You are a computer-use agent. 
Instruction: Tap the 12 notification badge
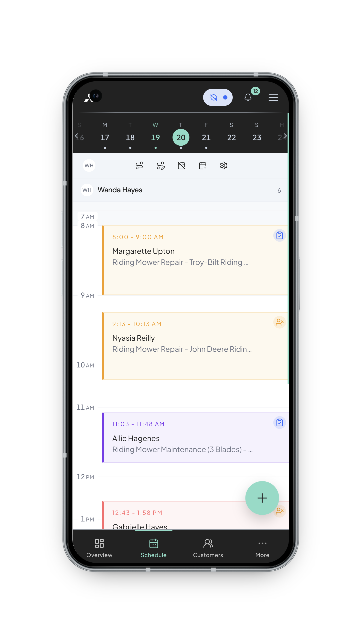pyautogui.click(x=255, y=91)
